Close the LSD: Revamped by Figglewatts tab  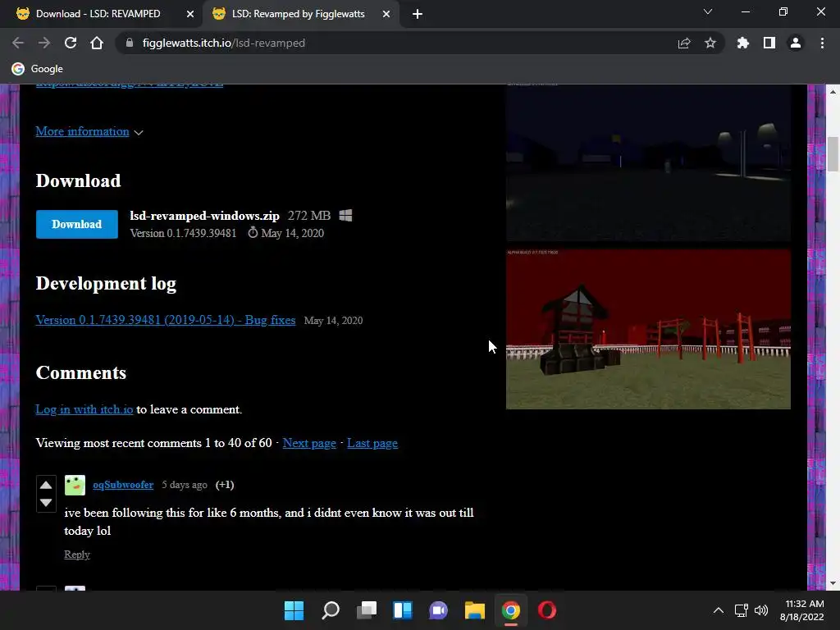(x=386, y=14)
